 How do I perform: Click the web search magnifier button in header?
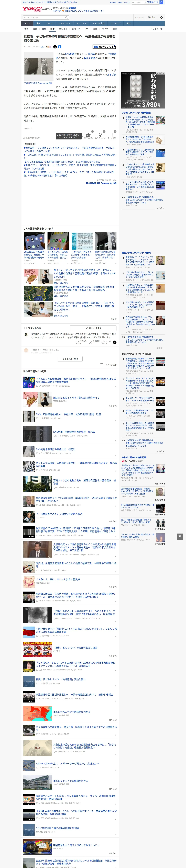(161, 2)
